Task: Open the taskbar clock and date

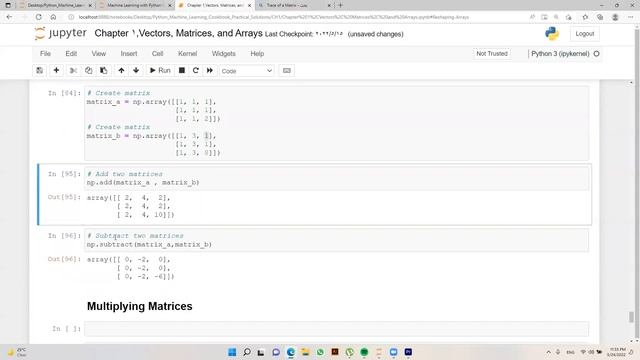Action: (x=616, y=352)
